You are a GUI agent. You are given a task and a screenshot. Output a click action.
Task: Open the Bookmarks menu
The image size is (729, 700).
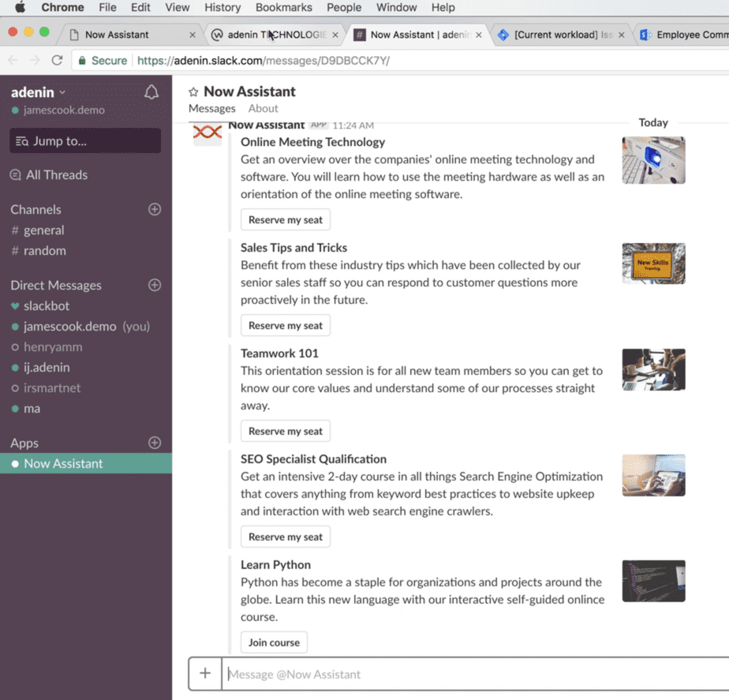[x=283, y=7]
